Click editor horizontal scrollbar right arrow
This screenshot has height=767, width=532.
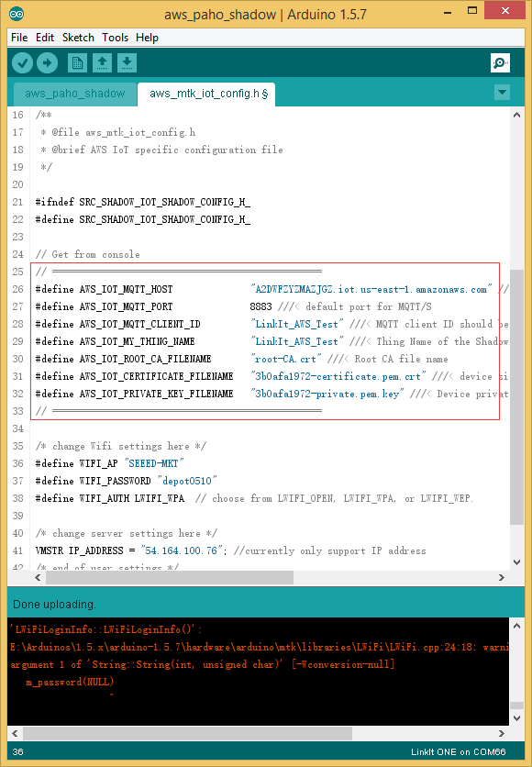coord(502,578)
